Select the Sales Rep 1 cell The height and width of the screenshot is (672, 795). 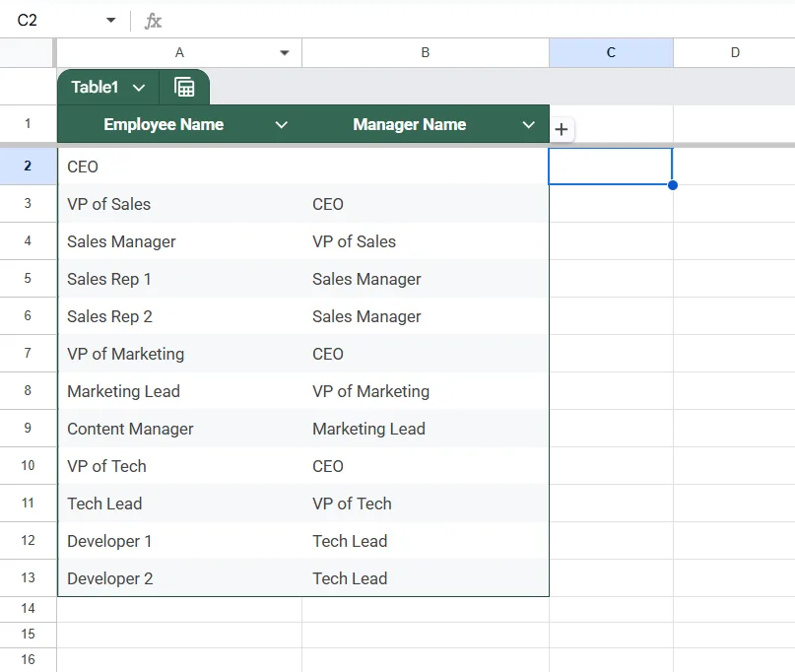[x=180, y=279]
